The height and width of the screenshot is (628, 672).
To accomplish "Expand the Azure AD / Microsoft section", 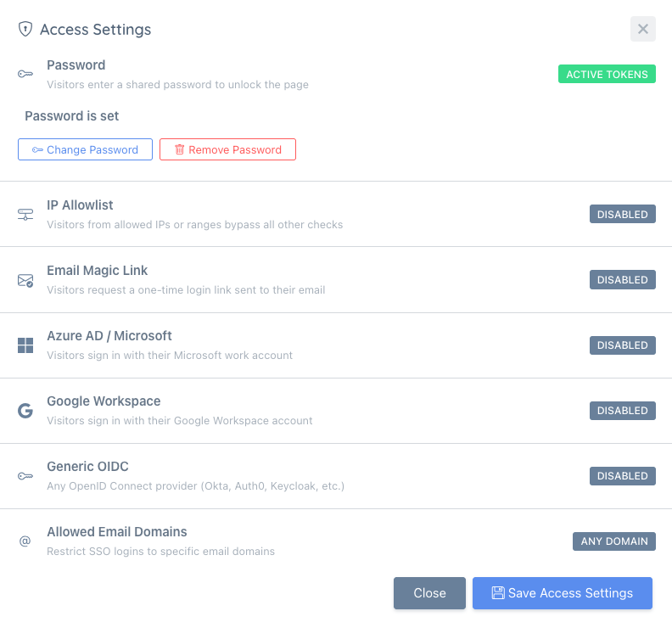I will pos(336,345).
